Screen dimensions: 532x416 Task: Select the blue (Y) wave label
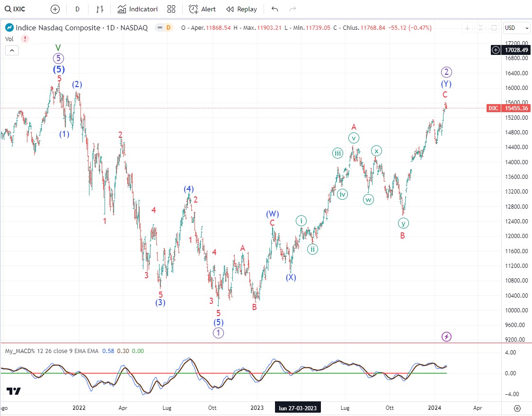click(446, 84)
